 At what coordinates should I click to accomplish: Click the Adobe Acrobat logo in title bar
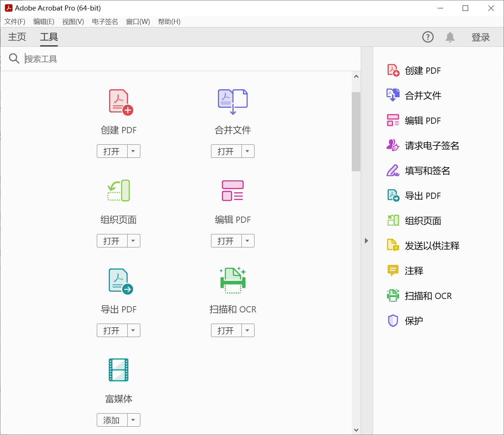click(9, 8)
